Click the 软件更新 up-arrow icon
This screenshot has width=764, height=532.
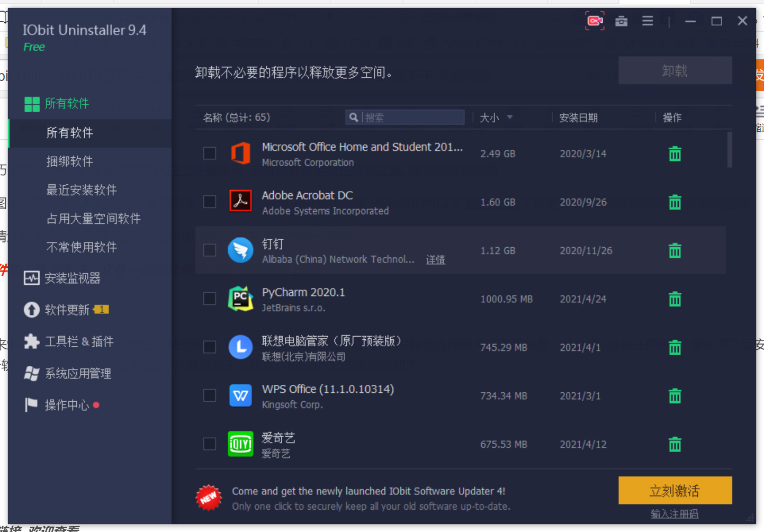(x=32, y=310)
